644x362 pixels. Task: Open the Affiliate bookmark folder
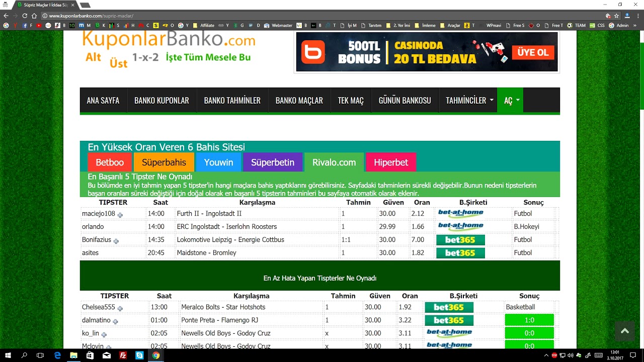click(x=203, y=25)
